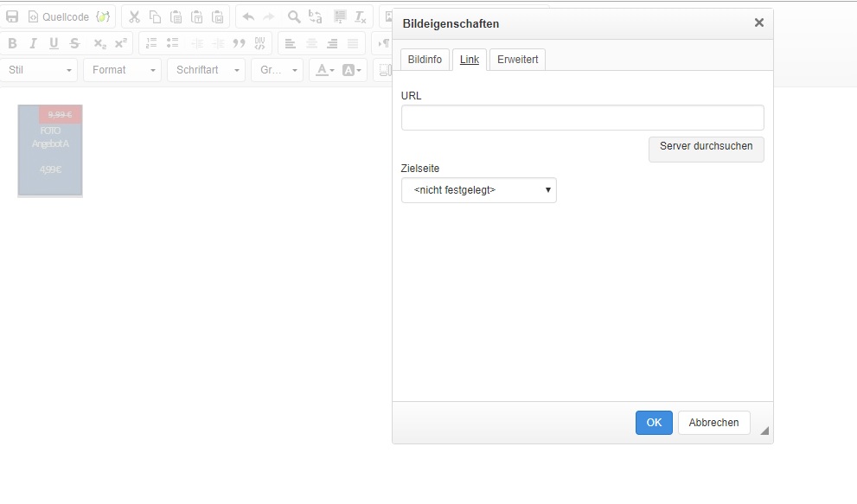Toggle italic formatting
This screenshot has height=504, width=857.
click(33, 43)
